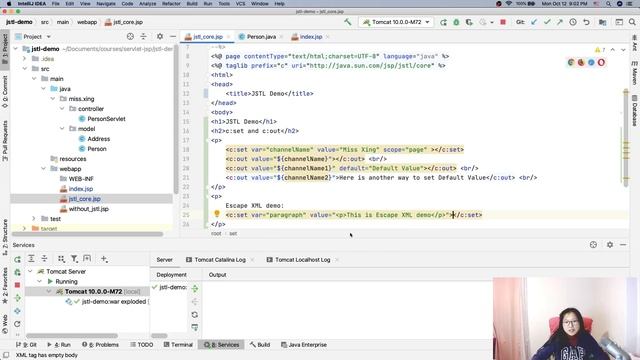Open the Build tool window button
This screenshot has height=360, width=640.
point(260,344)
